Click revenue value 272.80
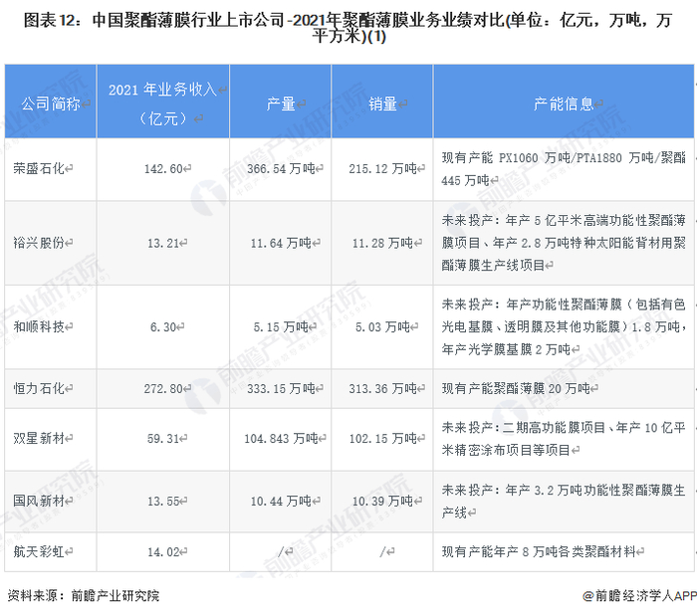 pyautogui.click(x=163, y=389)
